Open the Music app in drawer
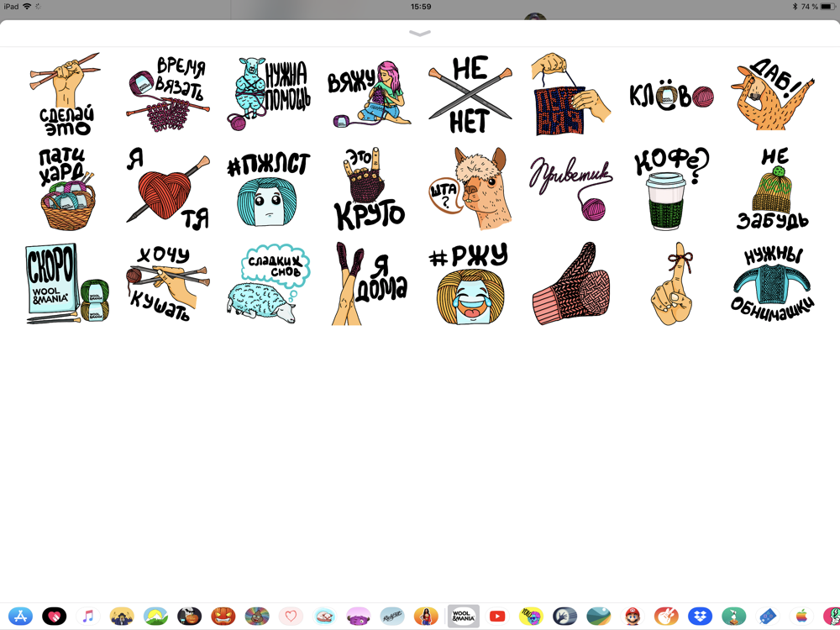This screenshot has height=630, width=840. 88,616
